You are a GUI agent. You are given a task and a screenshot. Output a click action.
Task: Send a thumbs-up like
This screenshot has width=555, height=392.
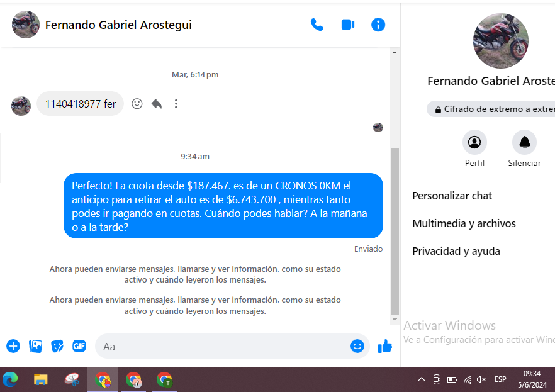(385, 346)
